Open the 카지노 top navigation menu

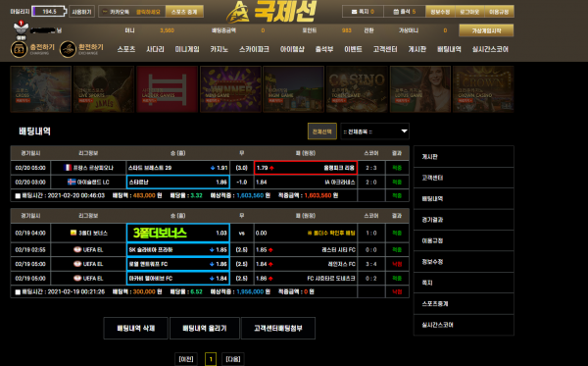pyautogui.click(x=219, y=49)
